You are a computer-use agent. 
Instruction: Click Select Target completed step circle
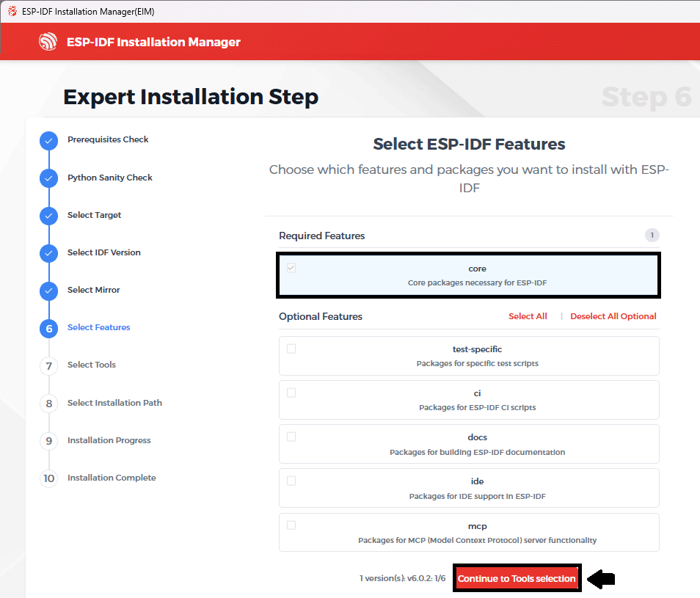pyautogui.click(x=48, y=216)
